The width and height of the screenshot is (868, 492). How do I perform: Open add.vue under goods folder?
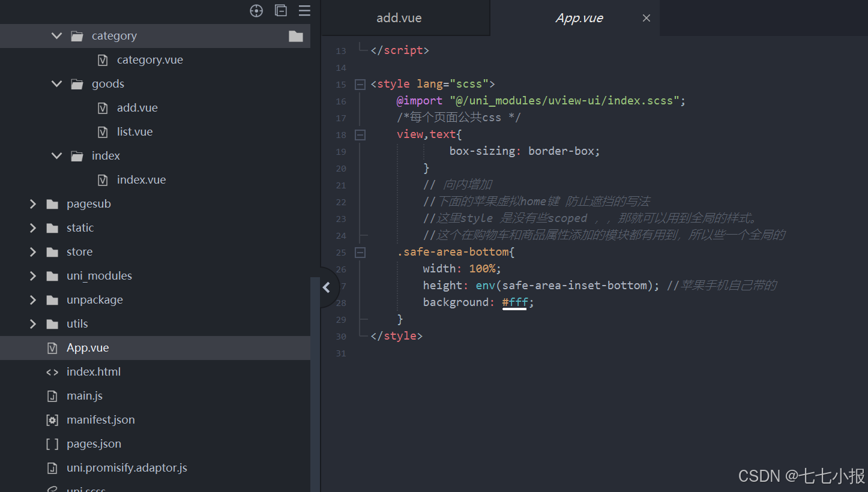coord(137,108)
